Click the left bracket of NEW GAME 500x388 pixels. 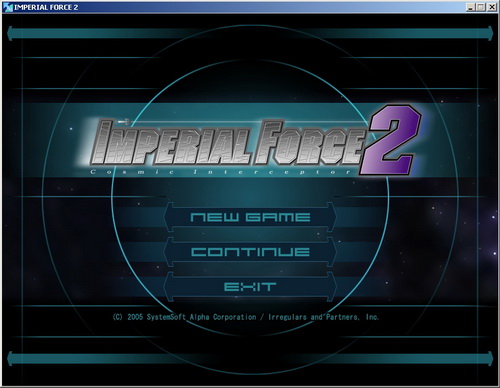pyautogui.click(x=169, y=217)
